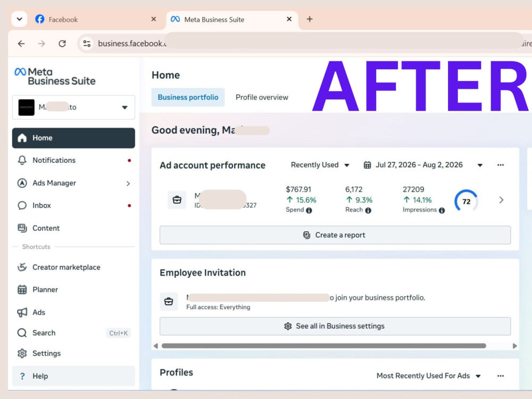
Task: Click the Creator marketplace handshake icon
Action: [x=22, y=268]
